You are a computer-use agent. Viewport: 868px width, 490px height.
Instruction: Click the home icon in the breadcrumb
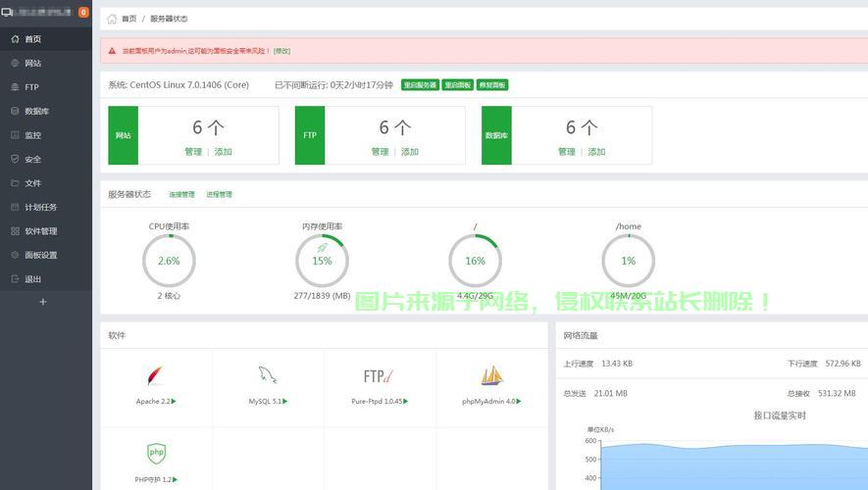(112, 19)
